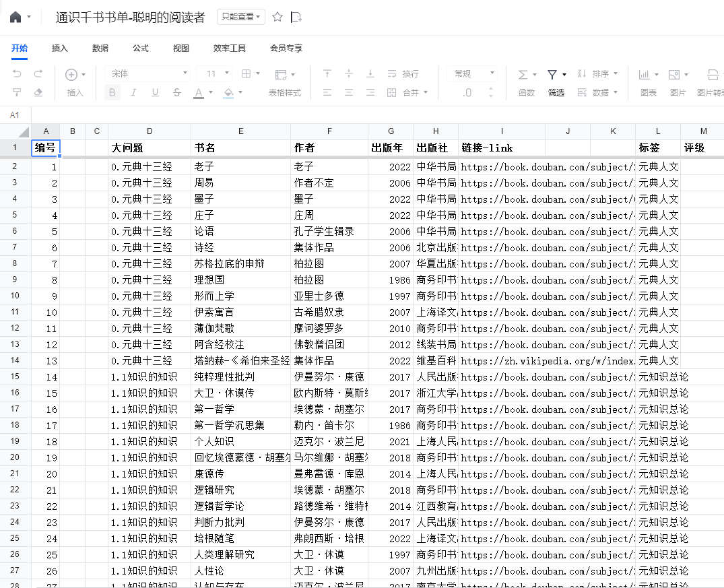Viewport: 724px width, 588px height.
Task: Click the filter funnel icon
Action: tap(552, 74)
